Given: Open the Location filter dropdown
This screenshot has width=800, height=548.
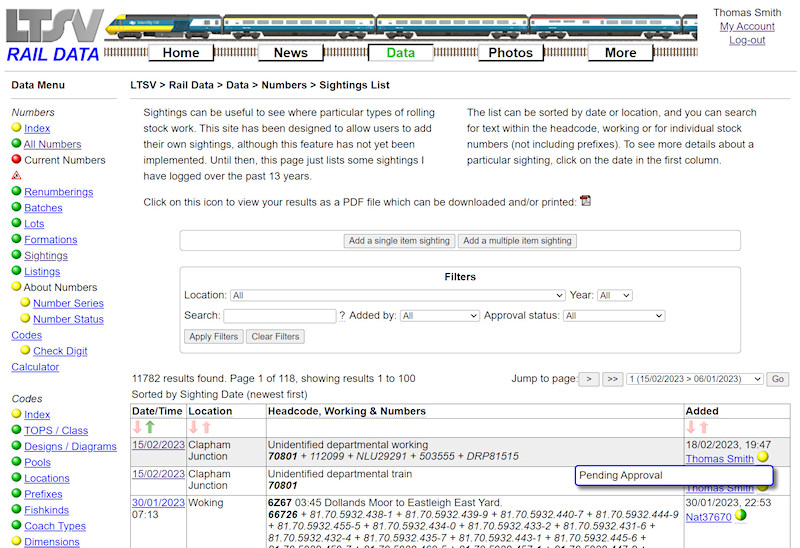Looking at the screenshot, I should (x=398, y=295).
